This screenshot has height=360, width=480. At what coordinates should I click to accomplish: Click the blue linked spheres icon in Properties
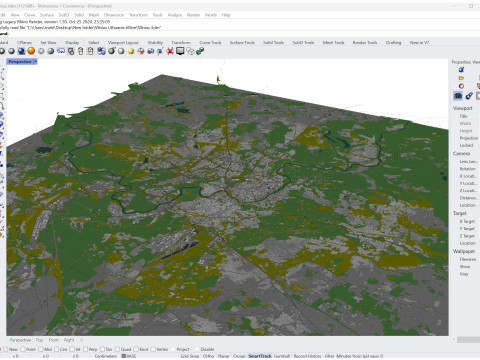(469, 96)
